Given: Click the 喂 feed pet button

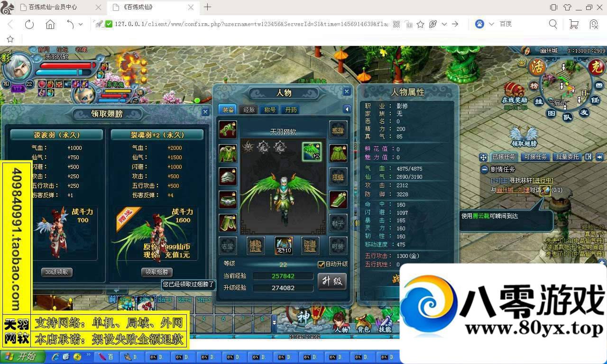Looking at the screenshot, I should (x=140, y=92).
